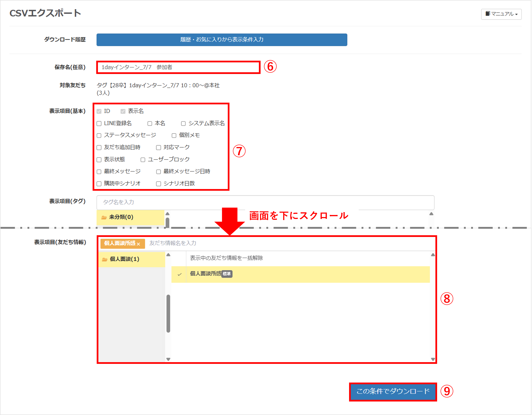Toggle the 購読中シナリオ checkbox
Screen dimensions: 532x415
(x=99, y=184)
